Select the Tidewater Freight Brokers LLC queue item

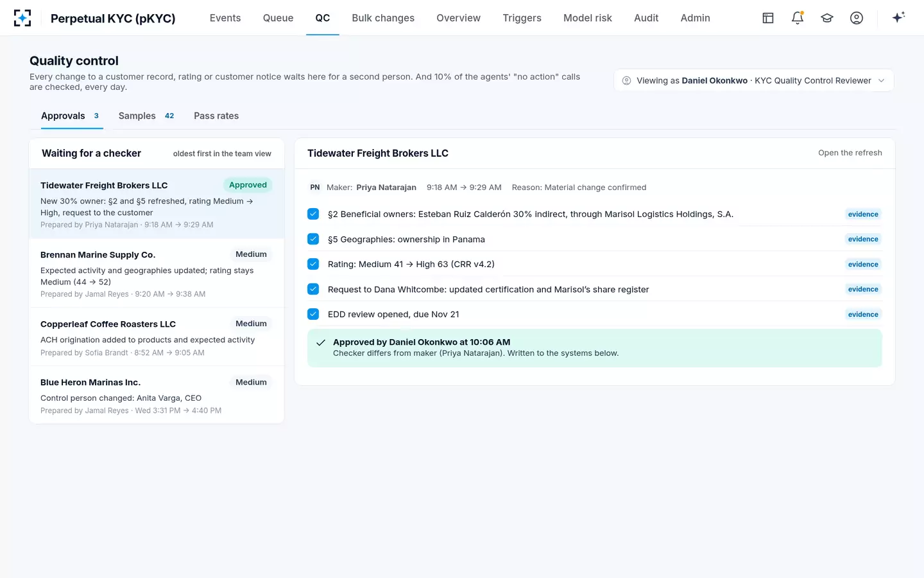[x=157, y=204]
